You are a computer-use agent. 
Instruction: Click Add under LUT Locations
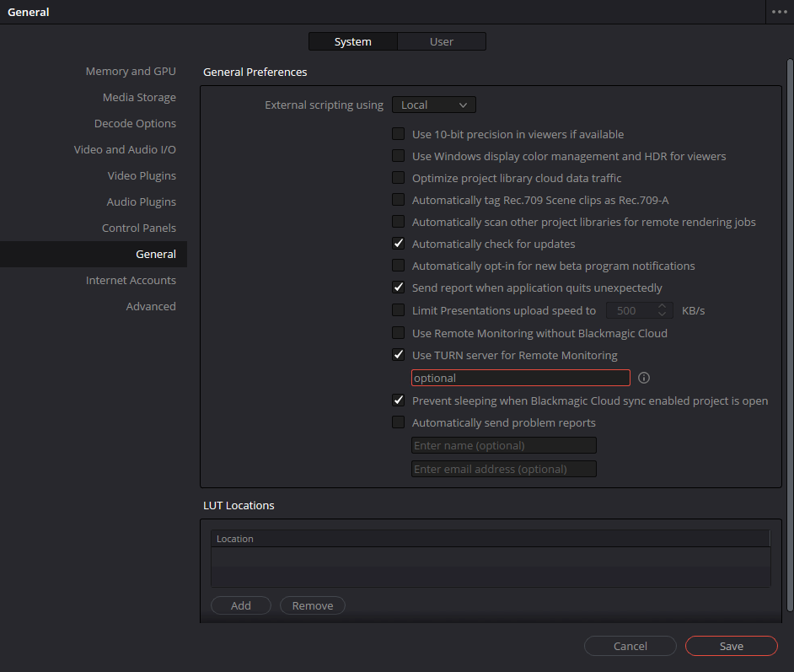click(x=241, y=605)
